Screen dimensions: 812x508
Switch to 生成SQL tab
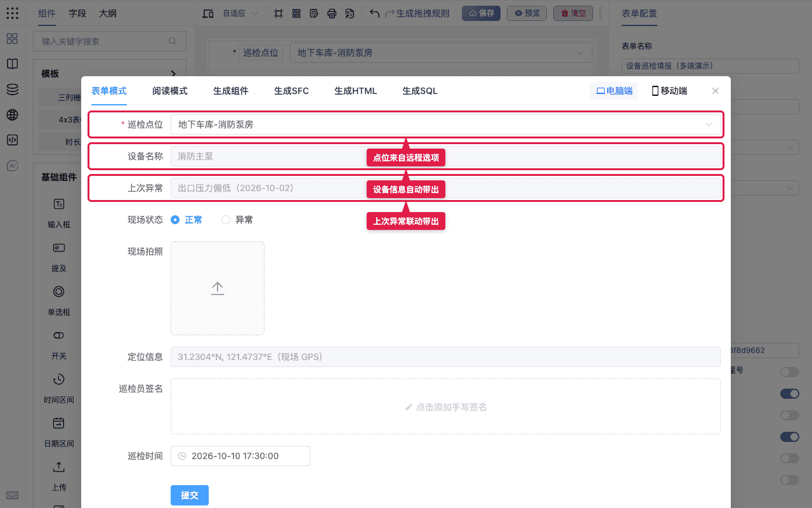click(x=420, y=91)
